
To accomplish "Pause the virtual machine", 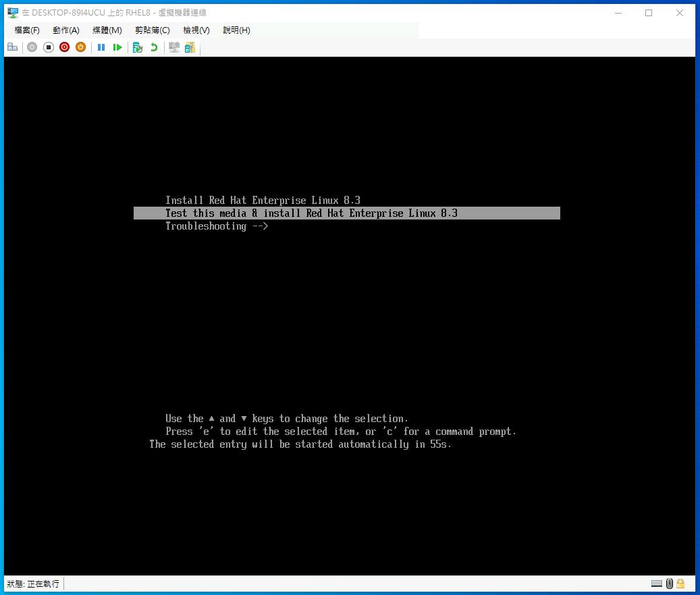I will pyautogui.click(x=101, y=47).
